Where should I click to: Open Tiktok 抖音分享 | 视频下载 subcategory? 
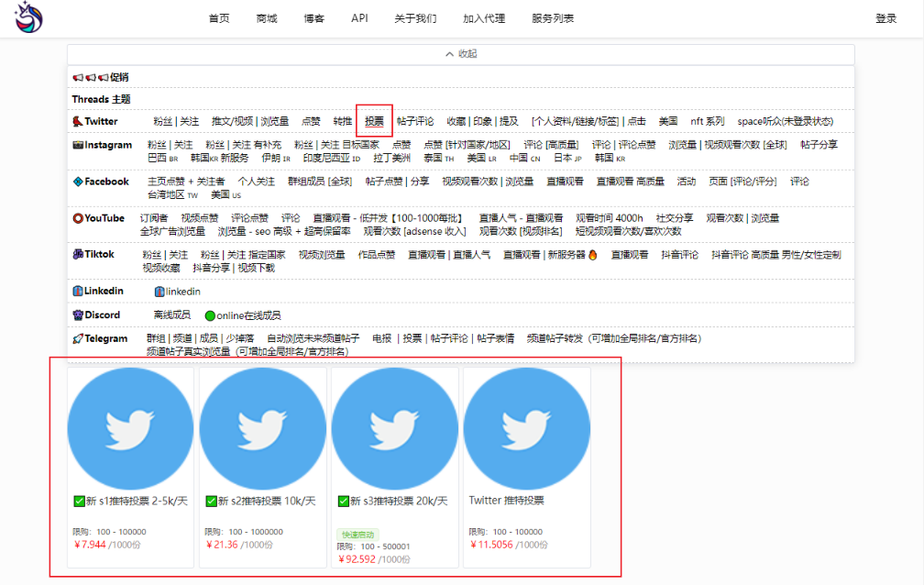[x=234, y=268]
